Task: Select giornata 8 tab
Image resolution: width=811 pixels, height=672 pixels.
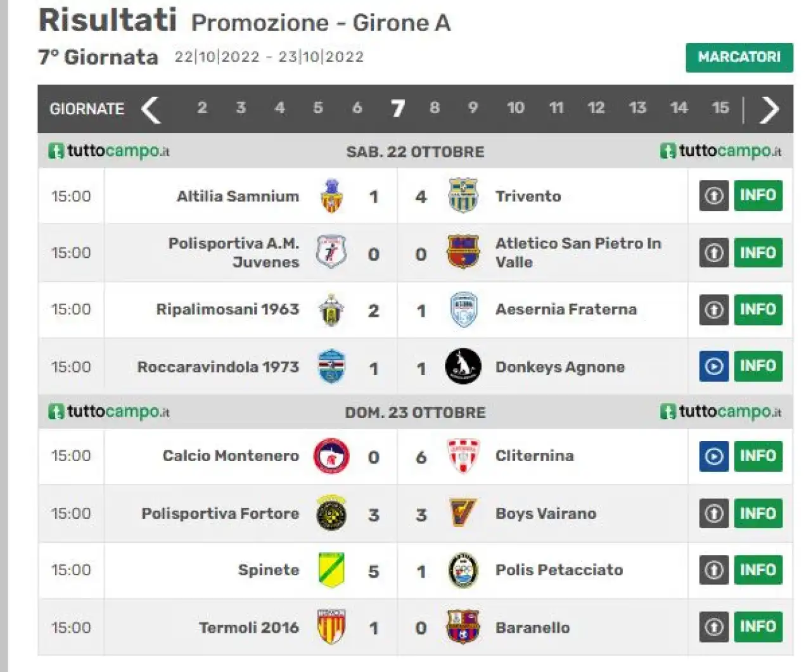Action: 435,108
